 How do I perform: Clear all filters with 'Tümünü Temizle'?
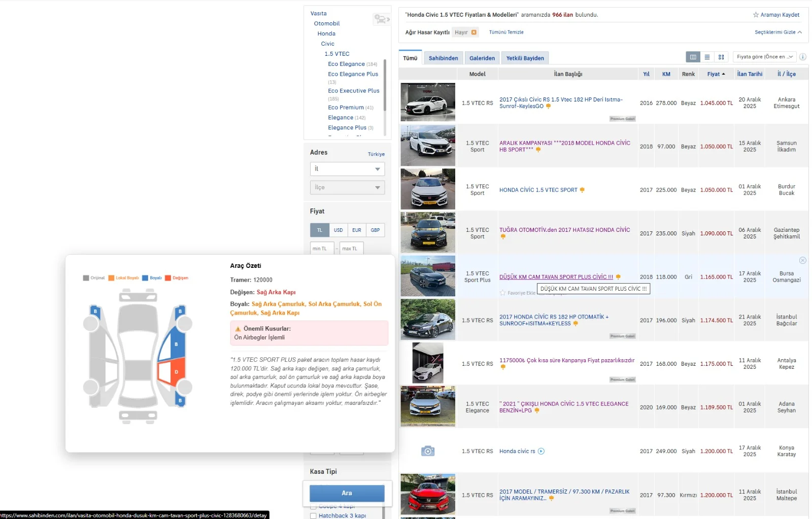coord(506,32)
